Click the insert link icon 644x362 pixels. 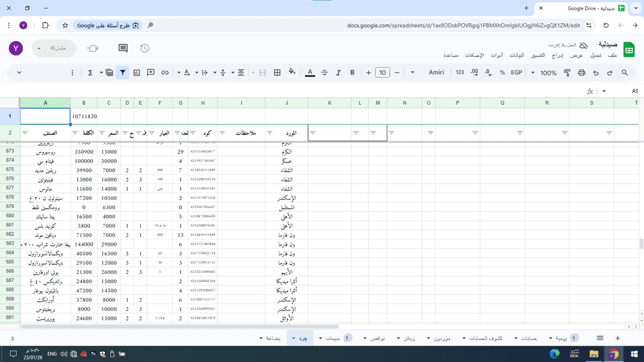point(165,73)
